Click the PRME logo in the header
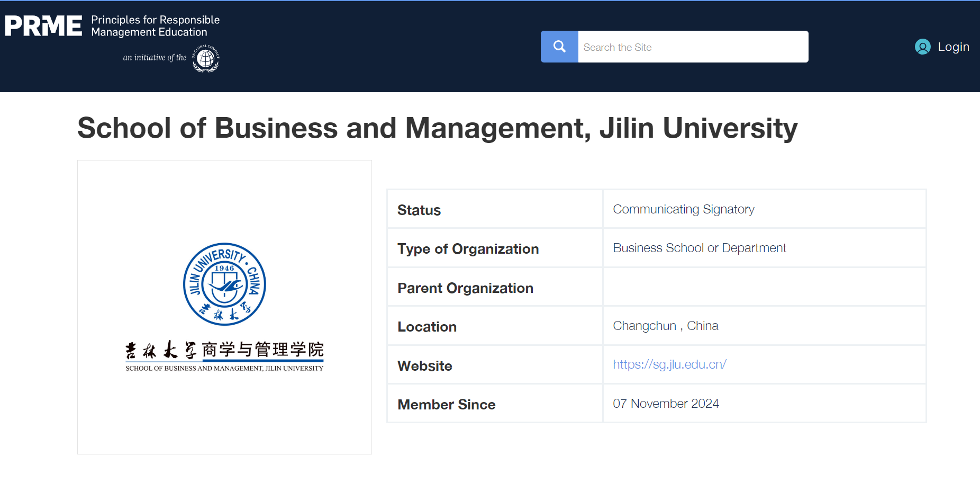The height and width of the screenshot is (482, 980). point(43,26)
